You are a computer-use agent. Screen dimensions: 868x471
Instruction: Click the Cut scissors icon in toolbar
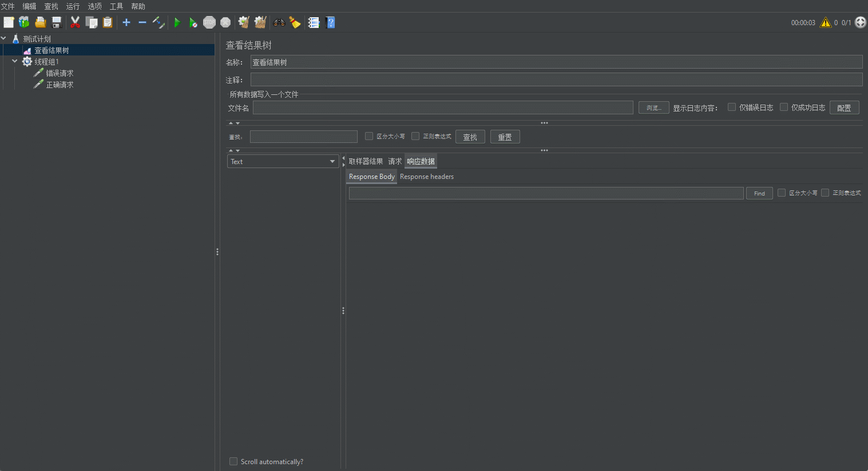[x=75, y=22]
